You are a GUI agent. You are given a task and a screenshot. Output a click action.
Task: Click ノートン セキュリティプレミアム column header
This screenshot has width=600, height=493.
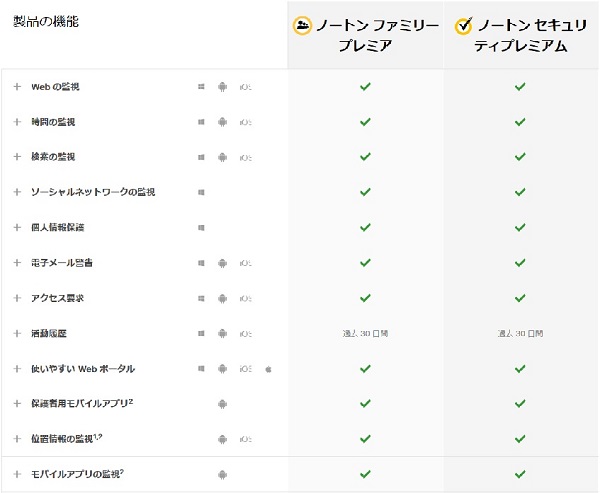(521, 35)
